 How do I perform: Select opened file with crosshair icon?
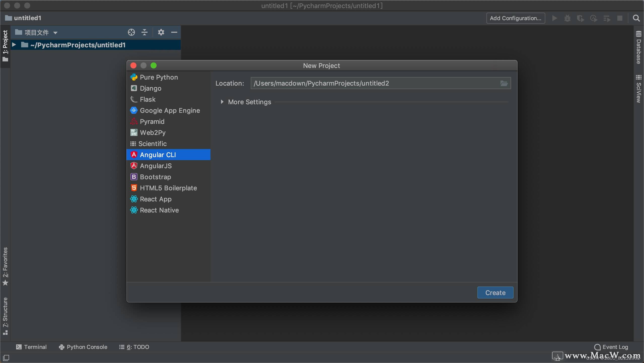click(131, 32)
